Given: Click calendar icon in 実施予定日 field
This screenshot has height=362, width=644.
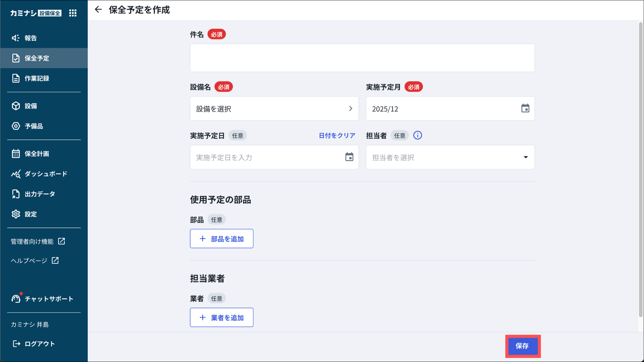Looking at the screenshot, I should click(349, 157).
